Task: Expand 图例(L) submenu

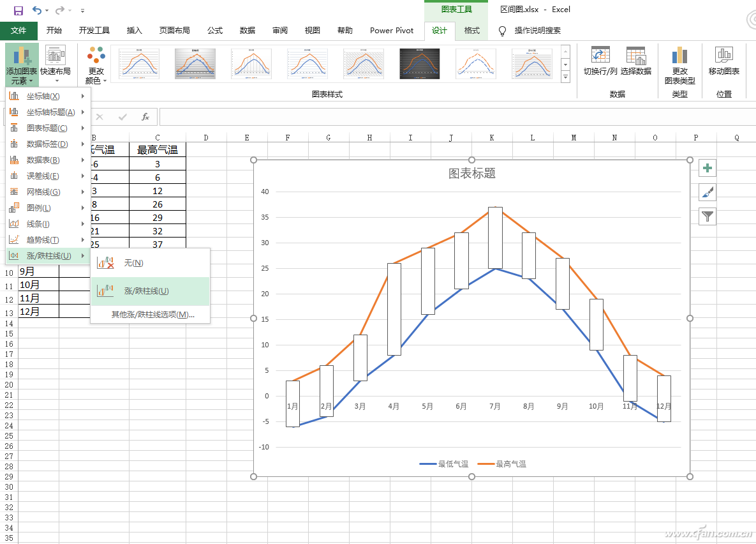Action: [48, 208]
